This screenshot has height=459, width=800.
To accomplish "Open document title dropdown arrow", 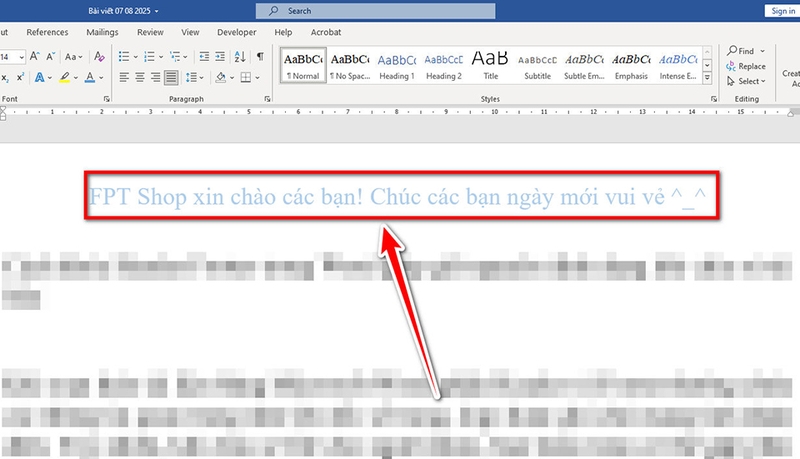I will click(x=157, y=11).
